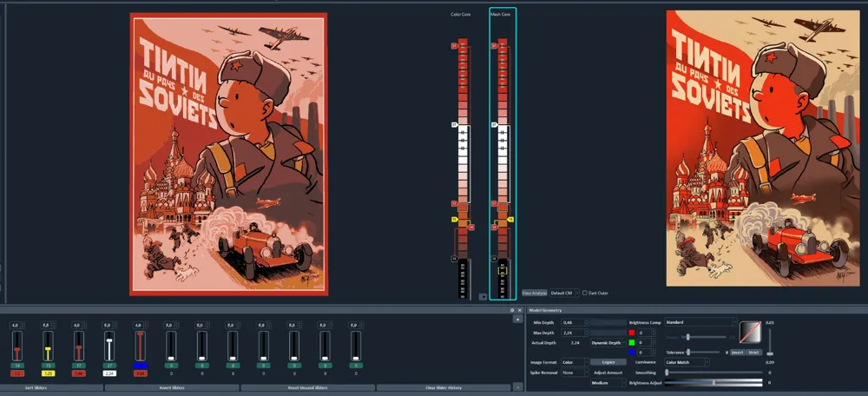Screen dimensions: 868x396
Task: Click the red slider handle labeled 17
Action: point(79,348)
